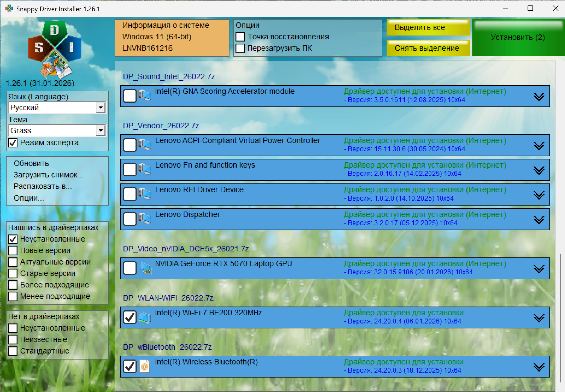The image size is (565, 392).
Task: Open the Загрузить снимок... menu item
Action: (48, 175)
